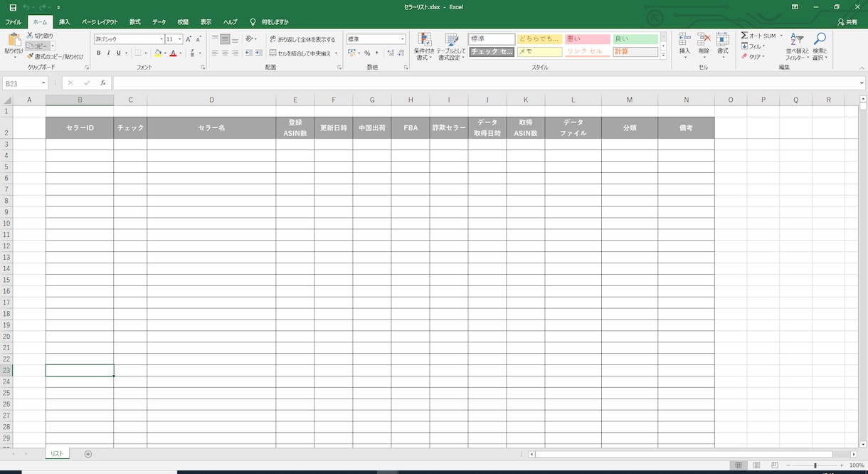This screenshot has height=474, width=868.
Task: Click the yellow fill color bucket
Action: click(x=158, y=53)
